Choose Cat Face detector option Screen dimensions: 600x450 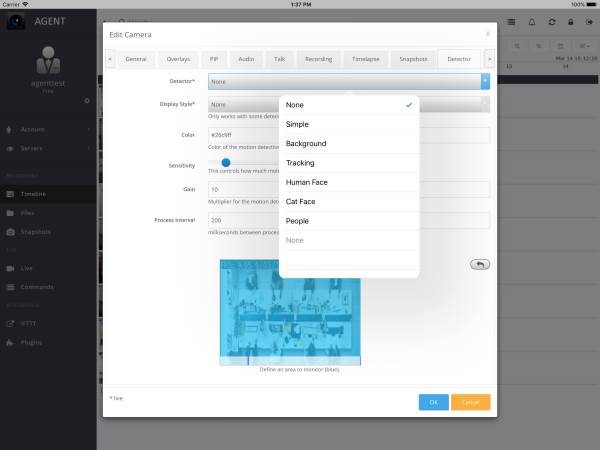point(349,202)
